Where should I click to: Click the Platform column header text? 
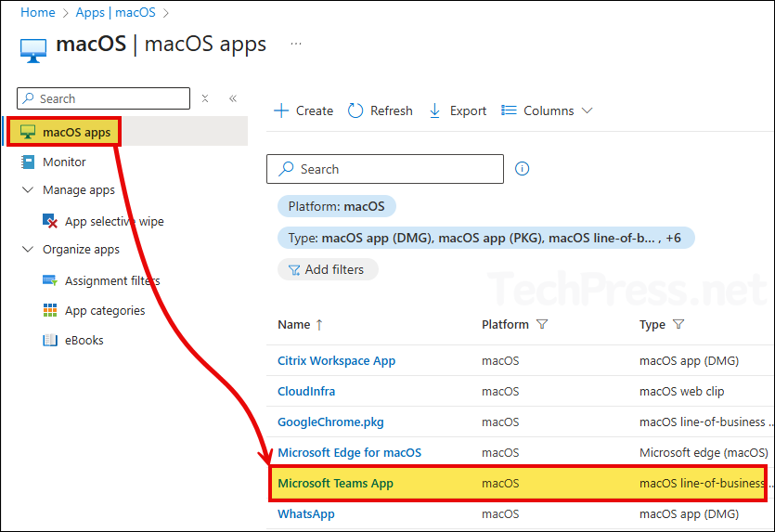coord(505,324)
